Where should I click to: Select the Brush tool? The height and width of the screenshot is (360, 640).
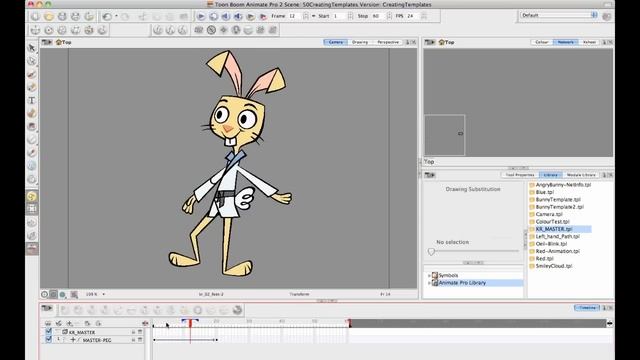click(32, 74)
